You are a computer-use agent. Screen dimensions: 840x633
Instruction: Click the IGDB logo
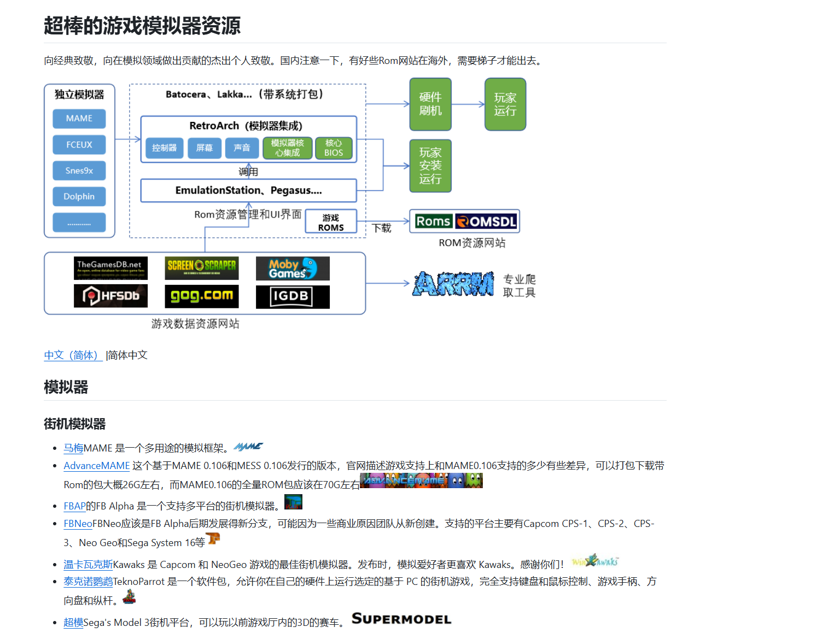(x=293, y=297)
